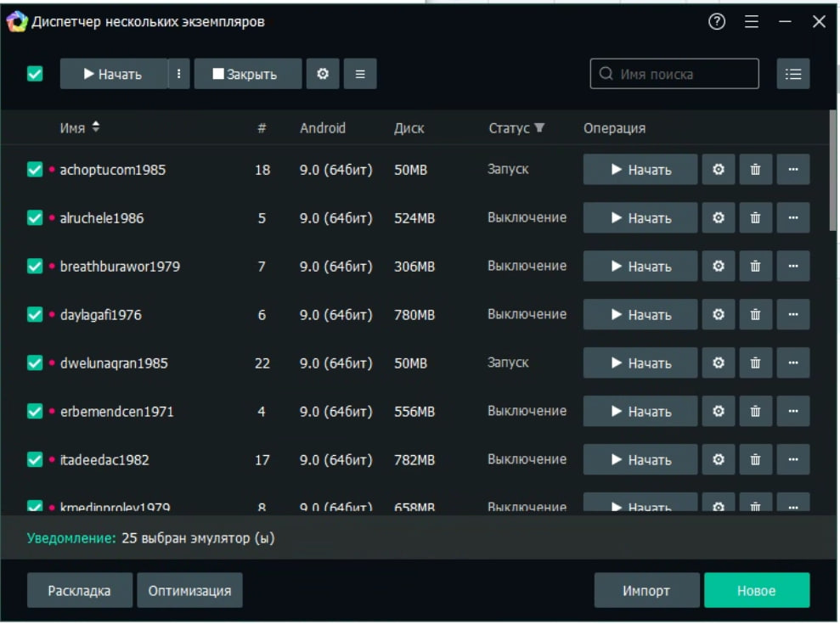Image resolution: width=840 pixels, height=624 pixels.
Task: Expand the batch start options dropdown
Action: point(178,74)
